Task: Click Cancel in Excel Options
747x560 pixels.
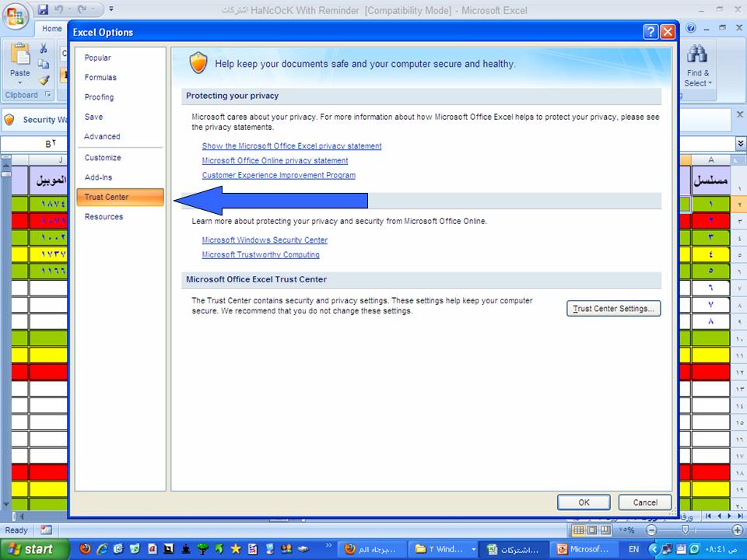Action: point(645,502)
